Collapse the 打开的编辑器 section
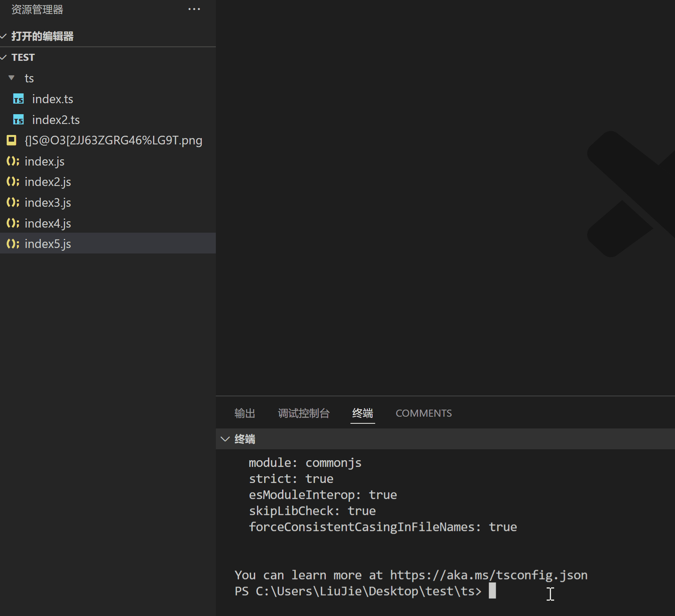Screen dimensions: 675x616 click(x=4, y=36)
